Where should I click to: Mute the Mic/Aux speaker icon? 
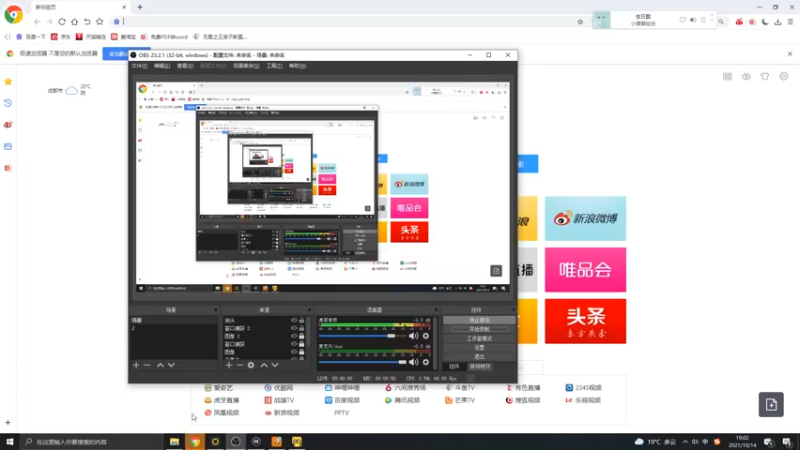(414, 362)
